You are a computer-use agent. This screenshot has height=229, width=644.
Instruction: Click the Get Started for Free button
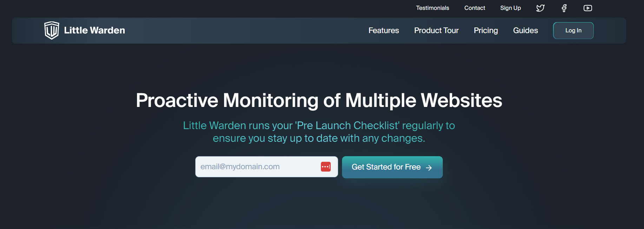[392, 167]
